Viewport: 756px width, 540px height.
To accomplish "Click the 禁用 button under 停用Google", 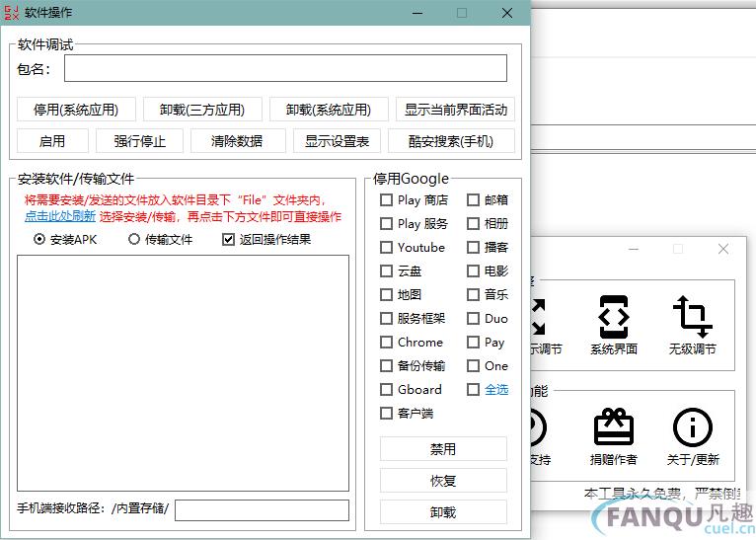I will [443, 449].
